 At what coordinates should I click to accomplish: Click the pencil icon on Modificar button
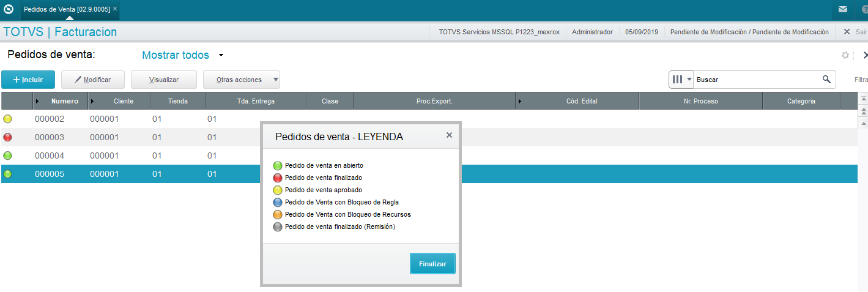point(78,80)
